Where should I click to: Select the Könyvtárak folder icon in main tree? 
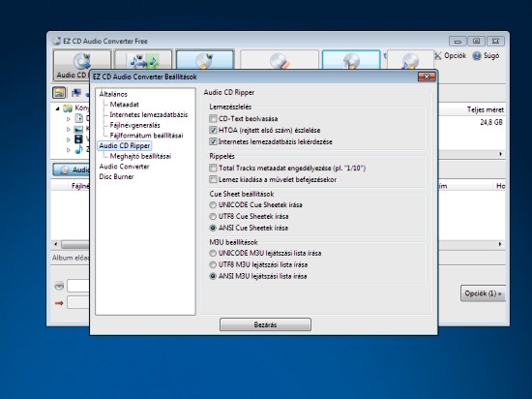coord(68,108)
